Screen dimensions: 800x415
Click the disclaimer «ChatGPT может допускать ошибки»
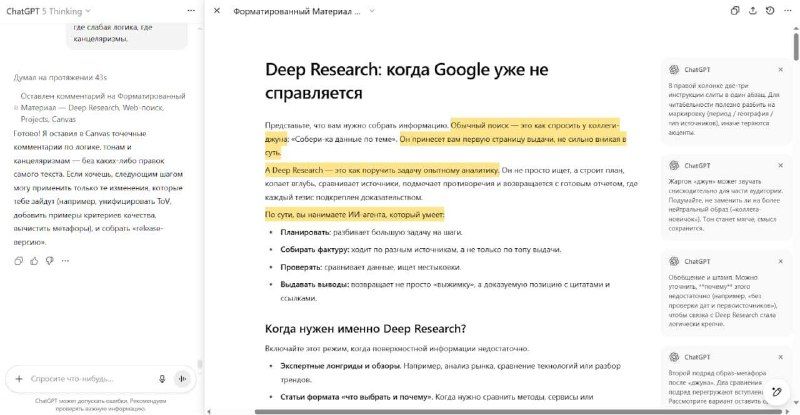(x=101, y=405)
